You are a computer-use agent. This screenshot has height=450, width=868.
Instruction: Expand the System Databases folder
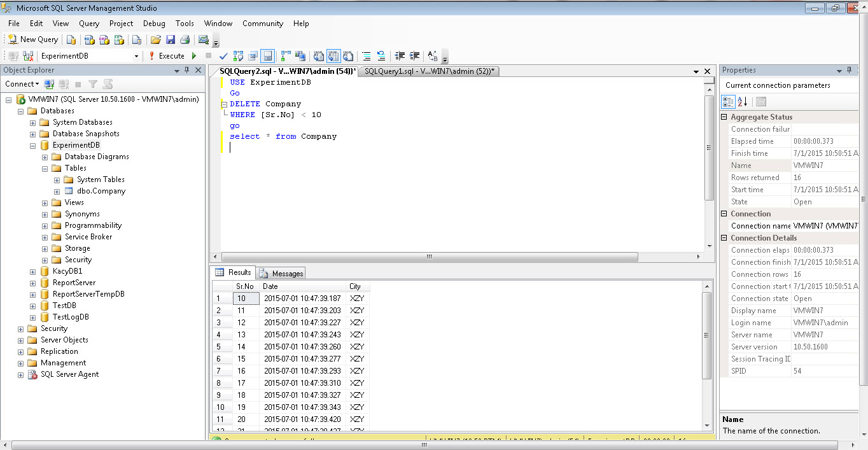tap(32, 122)
